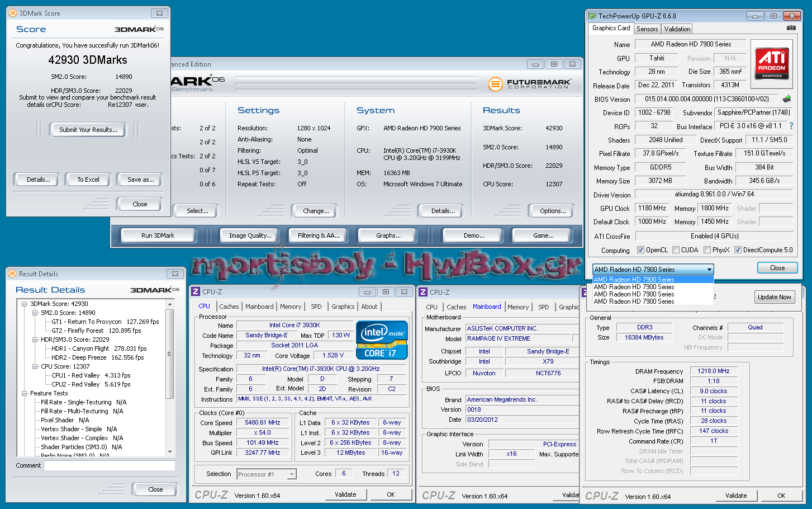This screenshot has width=812, height=509.
Task: Toggle the DirectCompute 5.0 checkbox
Action: 738,250
